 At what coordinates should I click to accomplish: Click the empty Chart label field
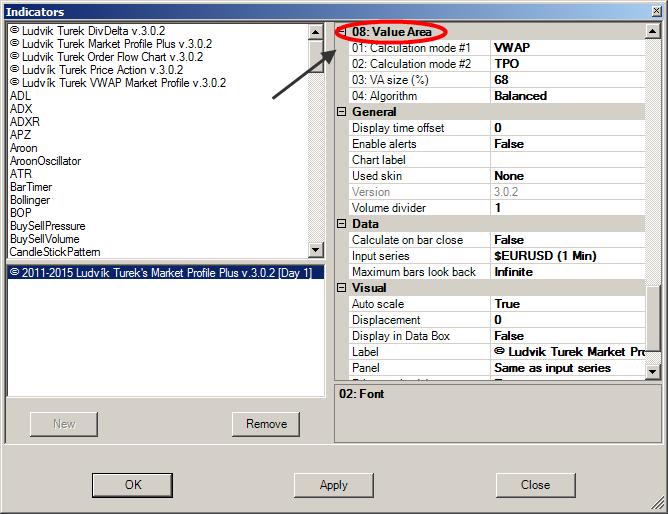click(568, 160)
